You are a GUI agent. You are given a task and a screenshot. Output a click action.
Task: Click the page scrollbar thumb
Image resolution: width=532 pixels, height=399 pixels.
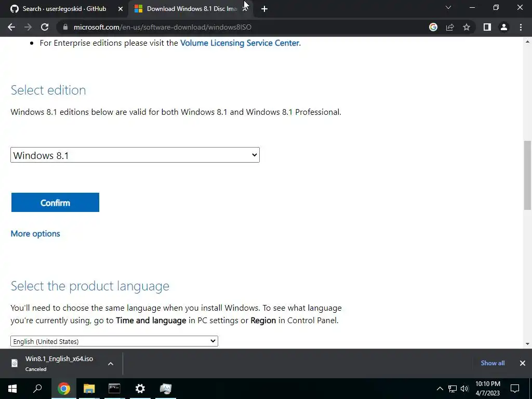coord(528,176)
